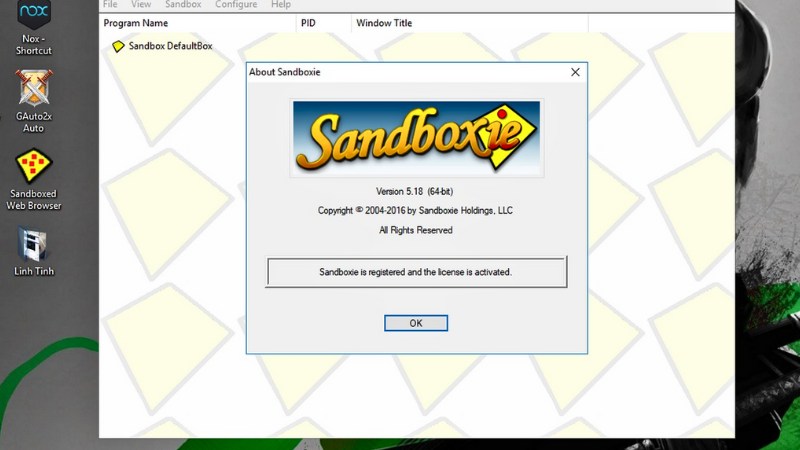
Task: Sort by Program Name column header
Action: point(198,23)
